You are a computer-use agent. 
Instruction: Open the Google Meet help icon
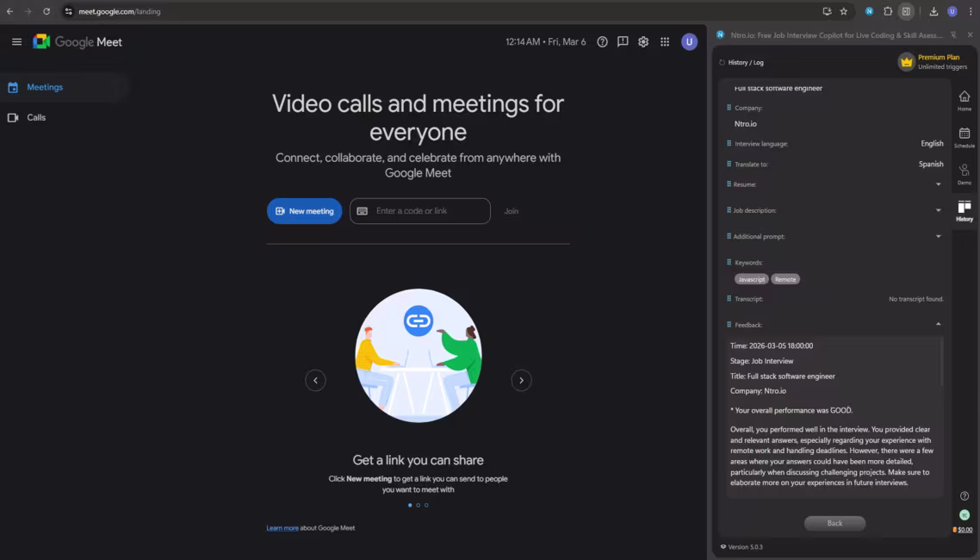point(602,42)
